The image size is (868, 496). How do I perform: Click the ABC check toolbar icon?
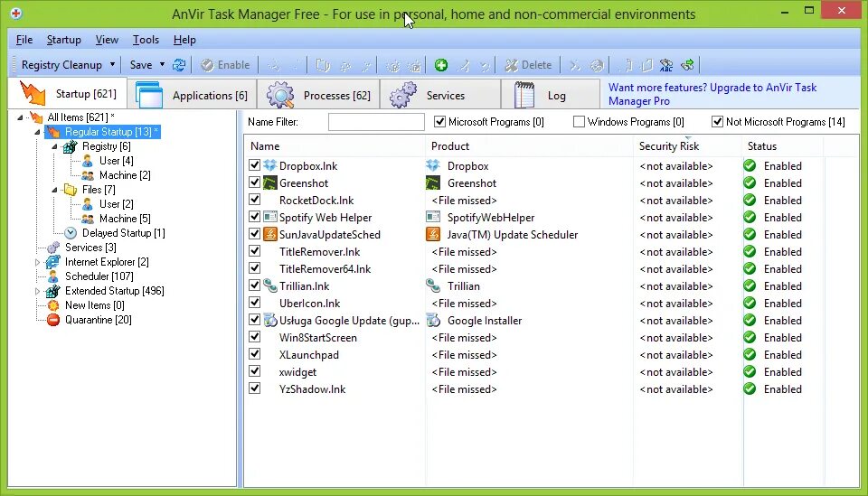(666, 65)
